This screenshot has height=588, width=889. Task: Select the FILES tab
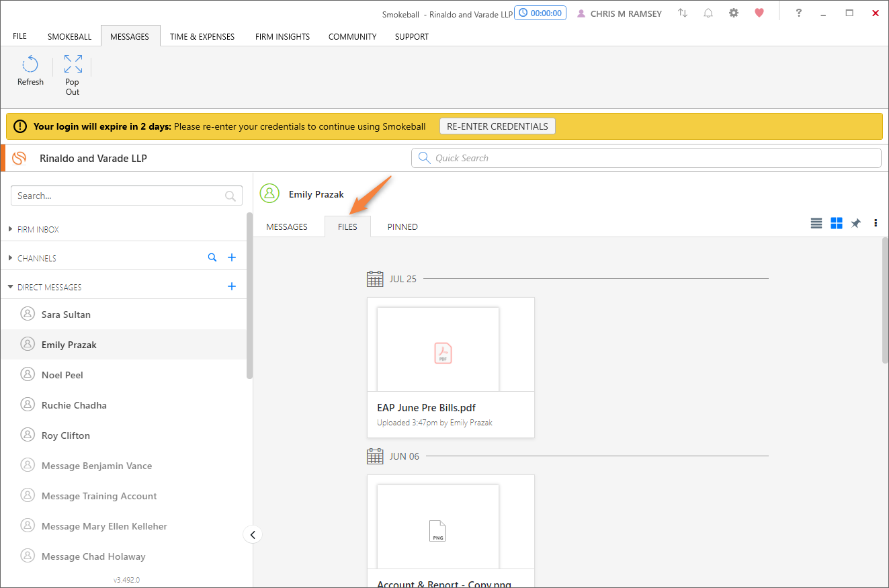(x=347, y=226)
